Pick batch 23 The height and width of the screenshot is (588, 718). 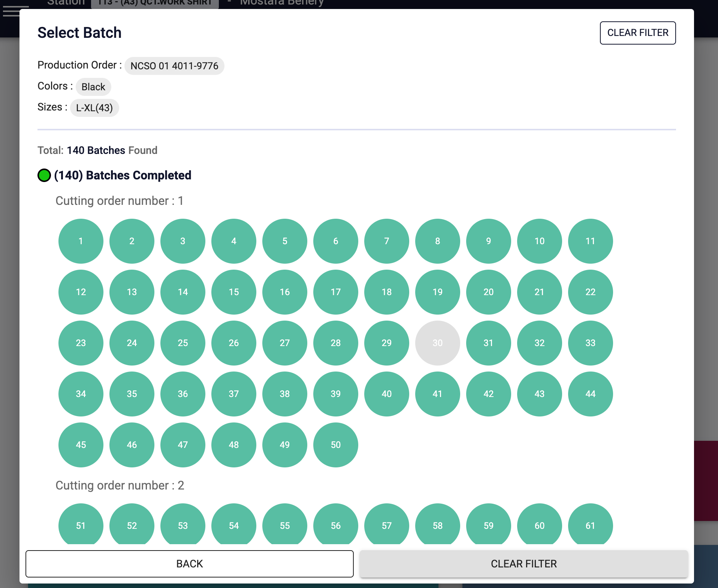tap(81, 343)
